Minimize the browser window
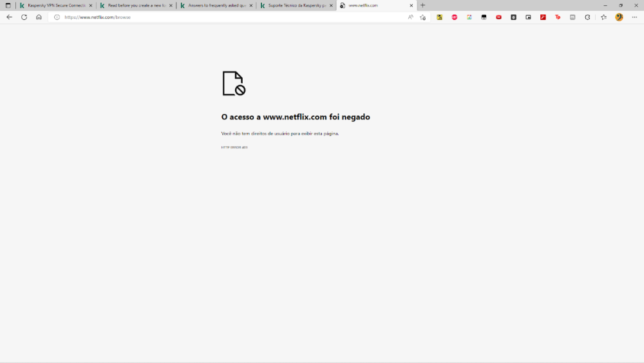Screen dimensions: 644x363 coord(605,5)
